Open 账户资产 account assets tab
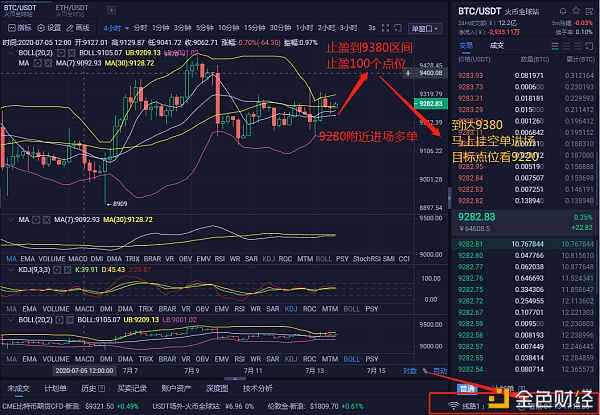Viewport: 600px width, 415px height. tap(176, 389)
